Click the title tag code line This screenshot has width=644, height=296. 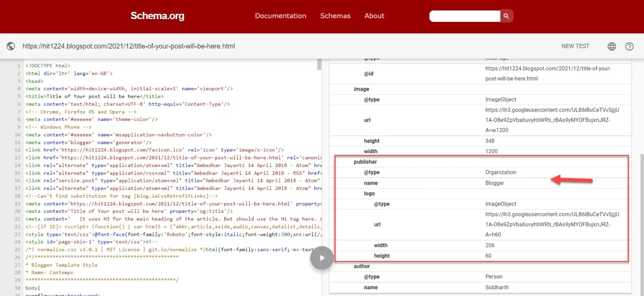click(95, 97)
